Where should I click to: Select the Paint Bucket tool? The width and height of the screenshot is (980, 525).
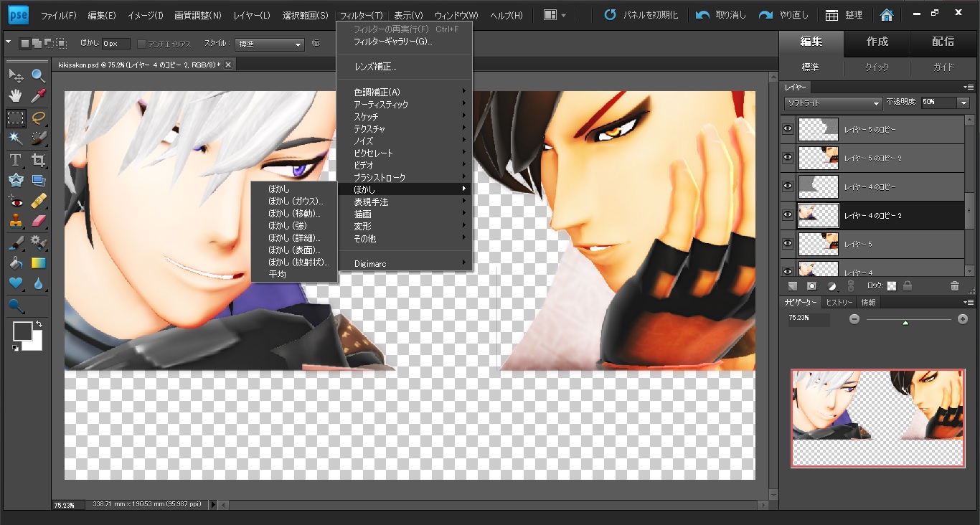pos(16,263)
